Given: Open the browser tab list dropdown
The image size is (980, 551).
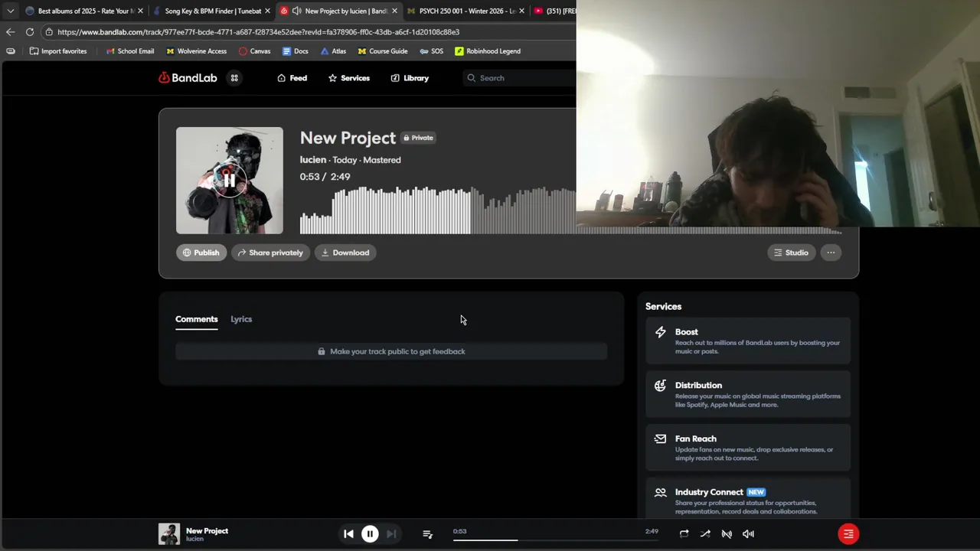Looking at the screenshot, I should pos(10,11).
